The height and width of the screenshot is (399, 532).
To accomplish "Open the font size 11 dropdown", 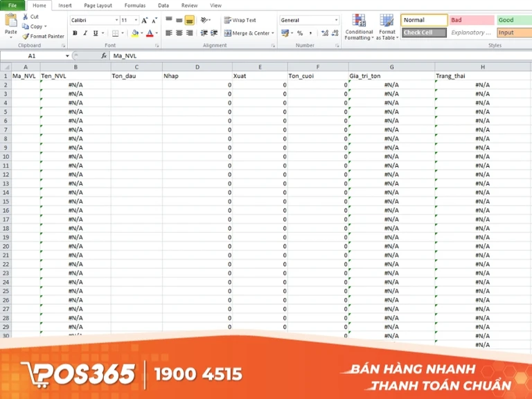I will tap(136, 20).
